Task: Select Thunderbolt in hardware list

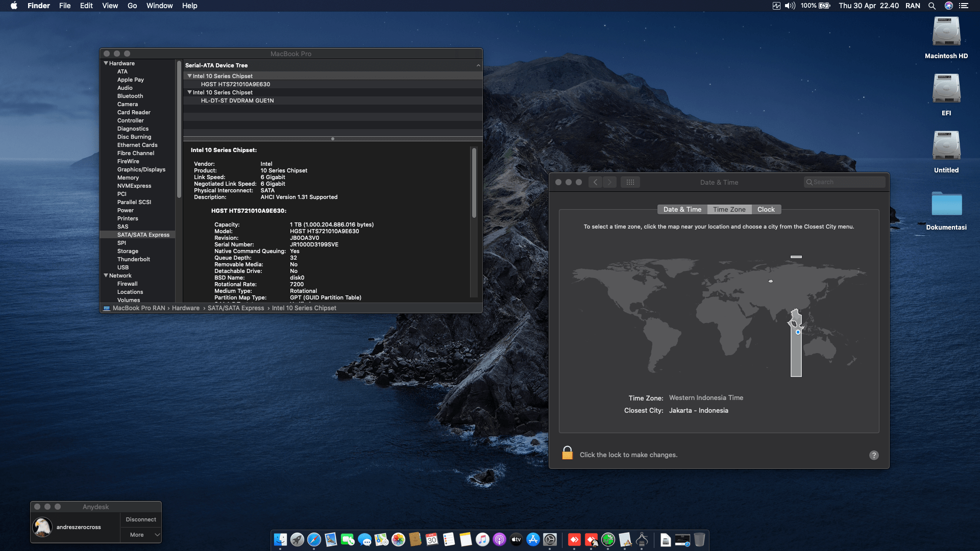Action: (x=134, y=259)
